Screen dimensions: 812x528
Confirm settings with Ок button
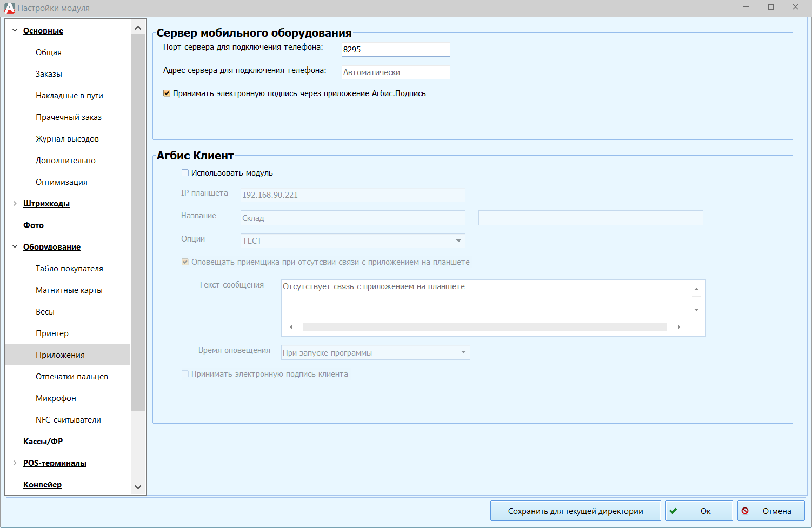point(699,511)
